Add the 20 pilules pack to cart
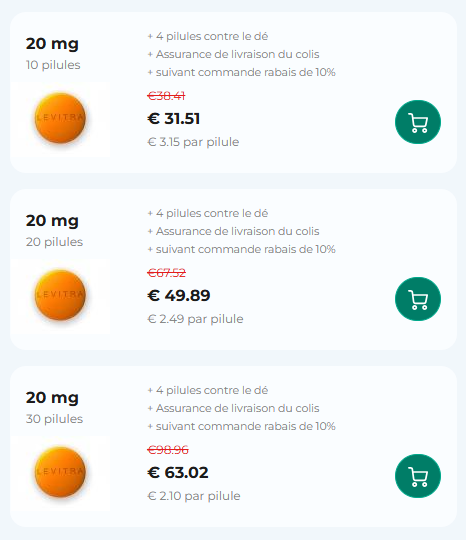This screenshot has width=466, height=540. point(418,299)
